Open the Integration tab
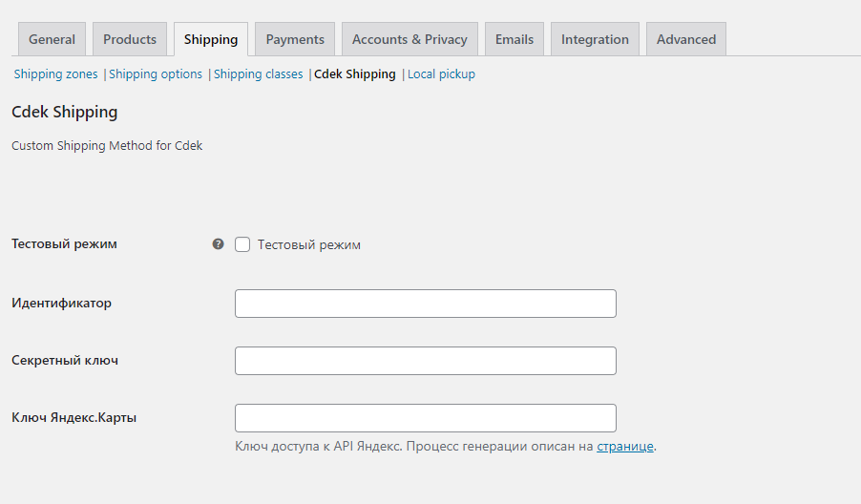 click(595, 39)
